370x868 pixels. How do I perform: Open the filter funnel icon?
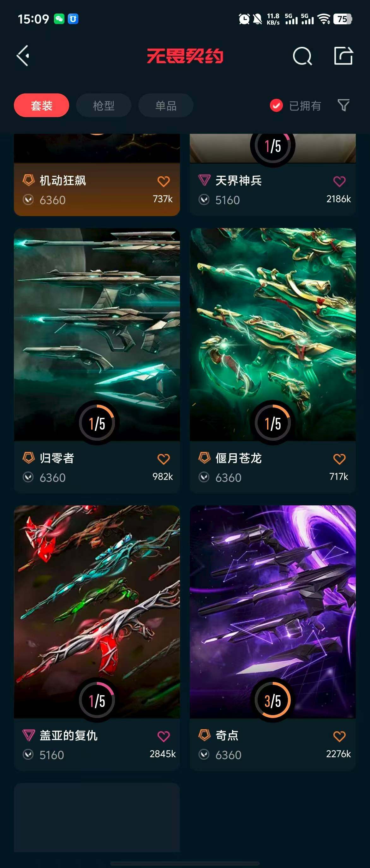click(x=343, y=105)
